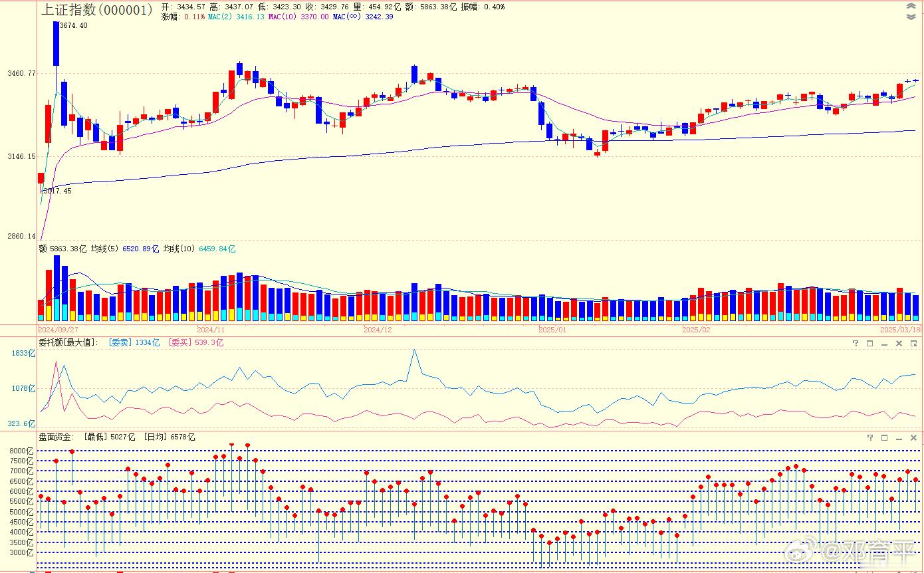924x573 pixels.
Task: Select the 2024/12 date on the time axis
Action: click(378, 329)
